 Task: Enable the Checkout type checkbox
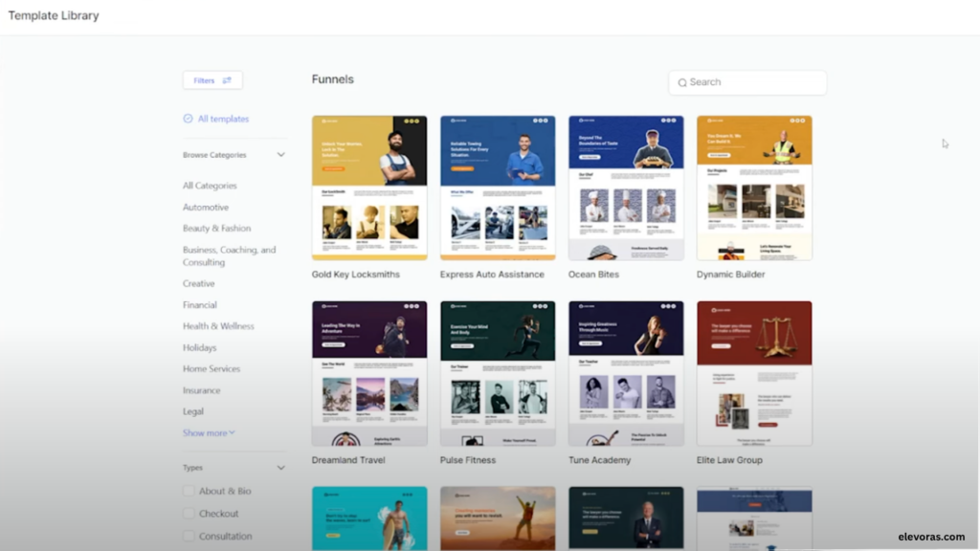pyautogui.click(x=189, y=514)
